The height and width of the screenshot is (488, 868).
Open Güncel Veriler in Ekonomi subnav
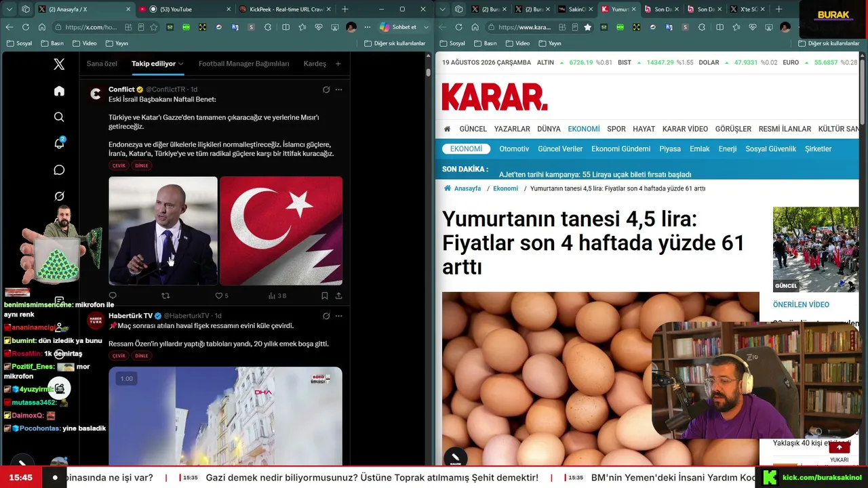click(560, 149)
